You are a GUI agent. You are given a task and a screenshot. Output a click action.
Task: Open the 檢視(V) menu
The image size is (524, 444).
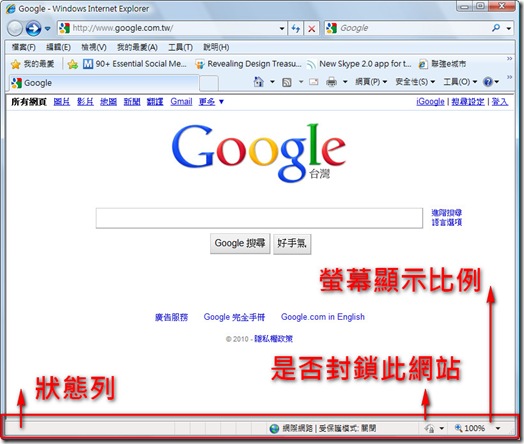point(94,47)
